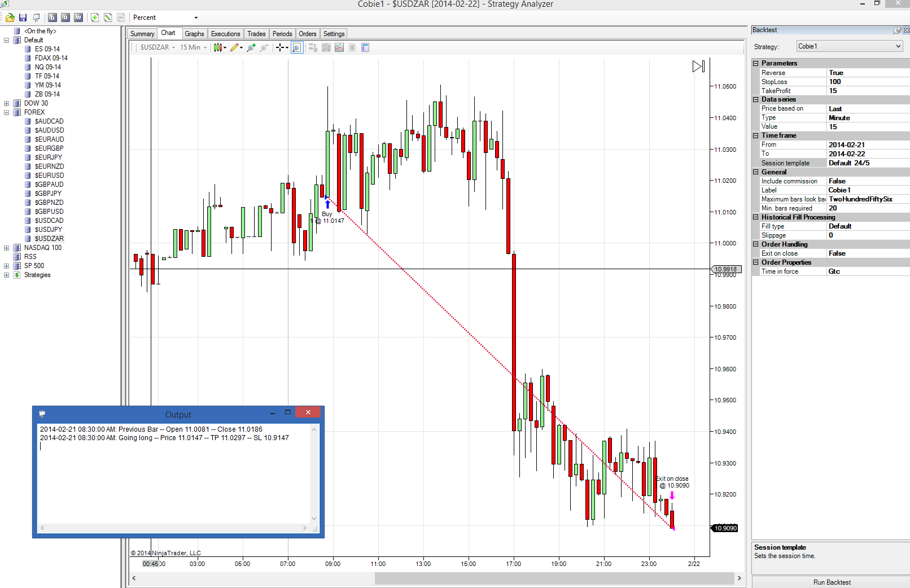The image size is (910, 588).
Task: Expand the NASDAQ 100 tree node
Action: [7, 248]
